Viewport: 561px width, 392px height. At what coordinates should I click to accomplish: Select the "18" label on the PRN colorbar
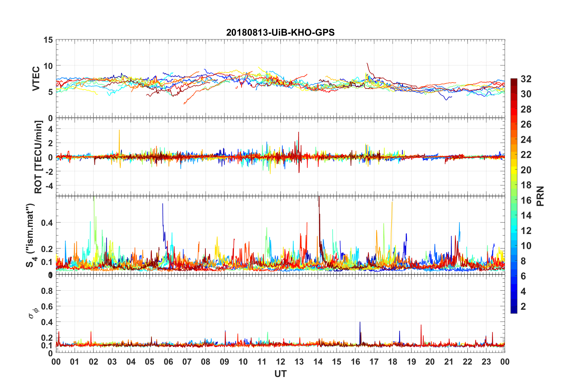[x=526, y=185]
